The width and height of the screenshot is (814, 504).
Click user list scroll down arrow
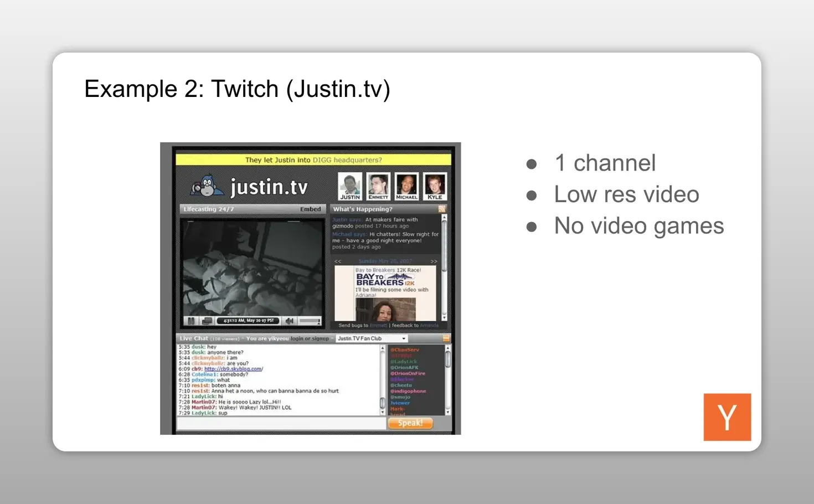pos(448,412)
